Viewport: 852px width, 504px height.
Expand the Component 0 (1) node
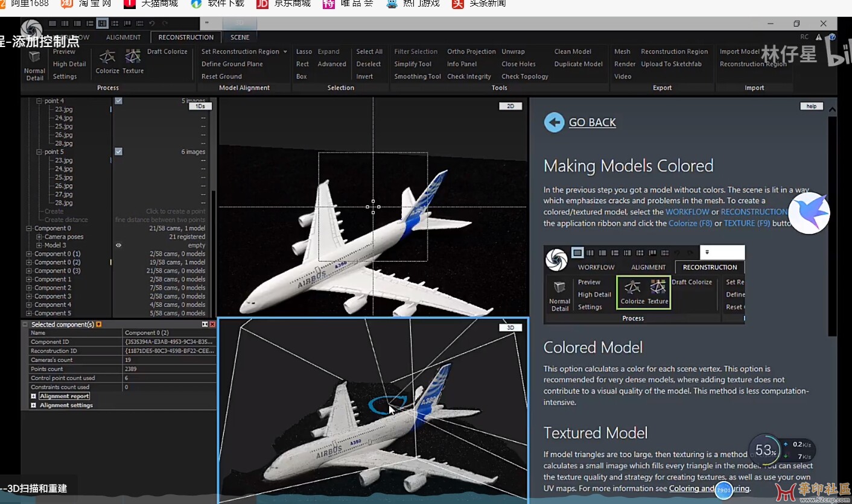coord(28,254)
